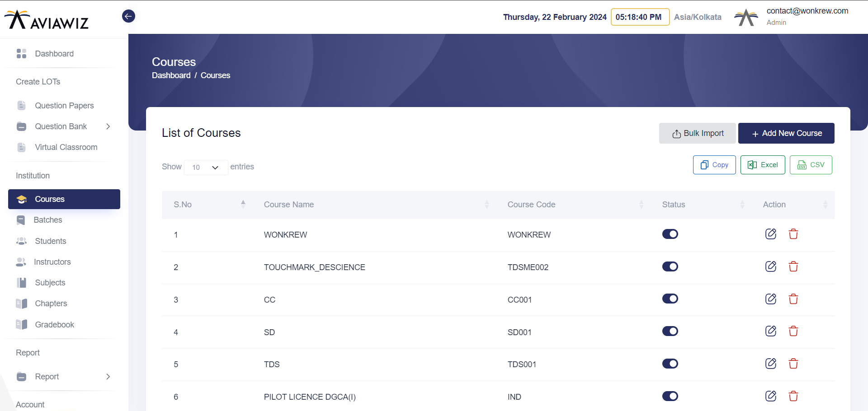Open Dashboard from the sidebar

pyautogui.click(x=54, y=54)
